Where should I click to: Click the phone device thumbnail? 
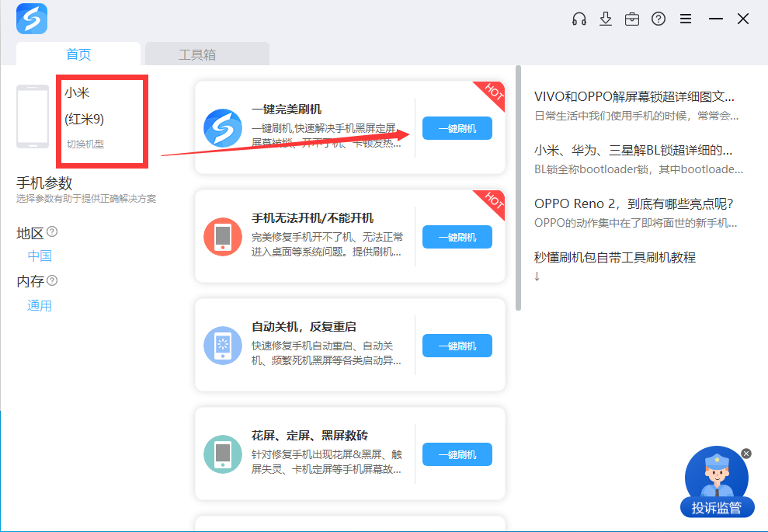click(x=33, y=116)
